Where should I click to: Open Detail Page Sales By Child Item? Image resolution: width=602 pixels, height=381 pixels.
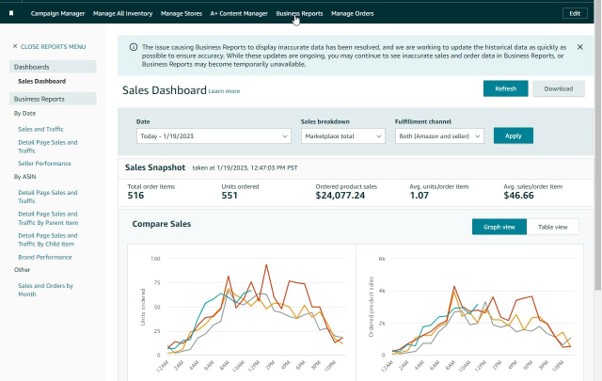pyautogui.click(x=48, y=240)
